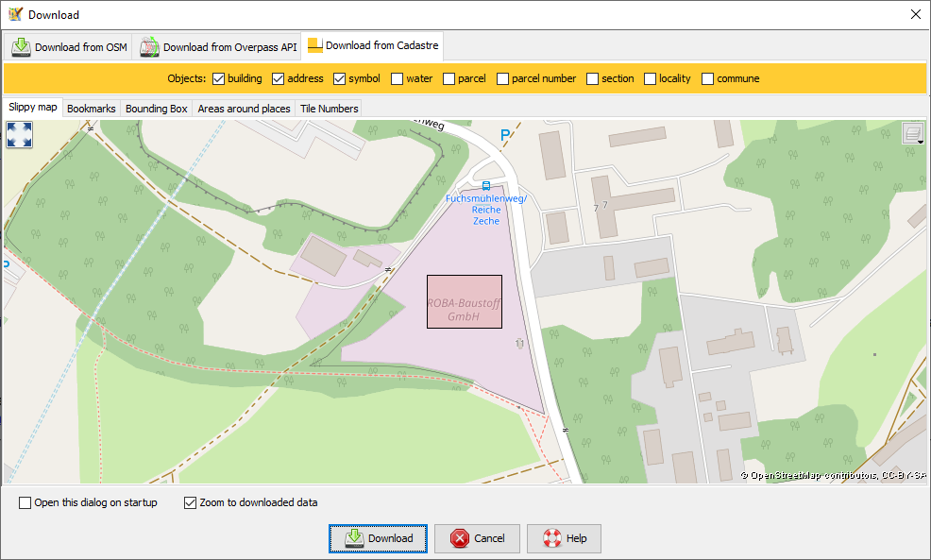Screen dimensions: 931x560
Task: Click the blue parking P symbol
Action: tap(505, 135)
